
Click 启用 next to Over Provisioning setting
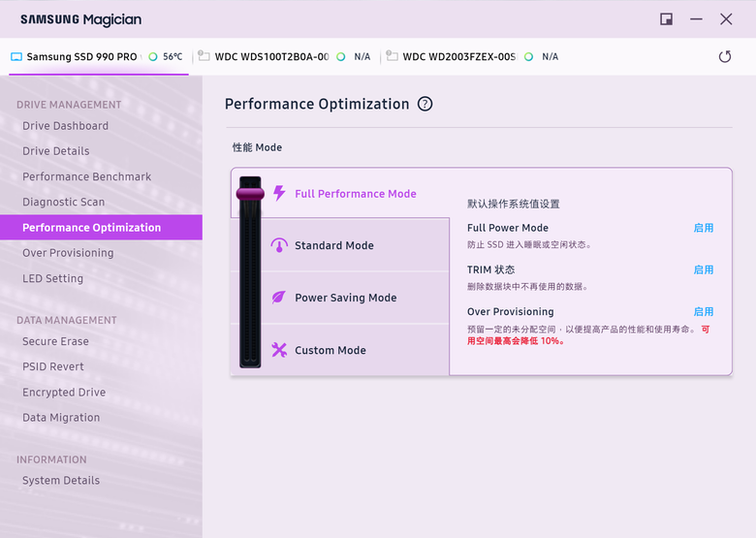coord(704,312)
